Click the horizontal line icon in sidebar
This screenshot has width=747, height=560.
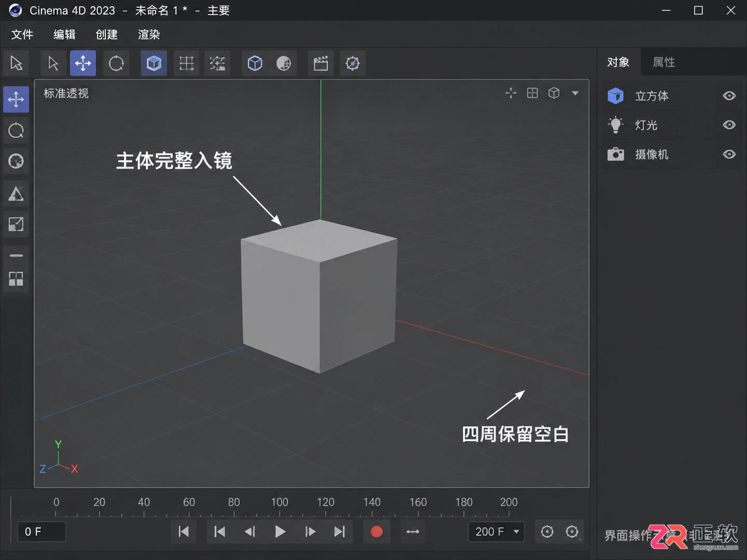[x=16, y=255]
